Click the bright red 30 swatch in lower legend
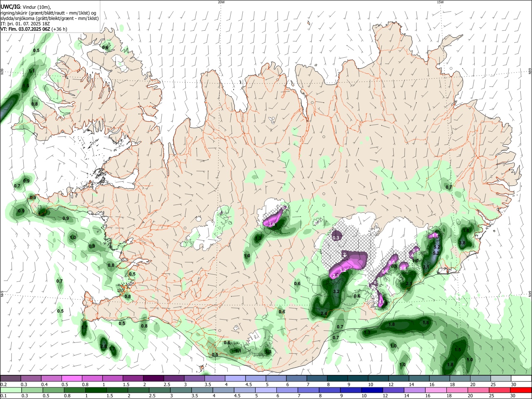The width and height of the screenshot is (532, 399). click(520, 390)
